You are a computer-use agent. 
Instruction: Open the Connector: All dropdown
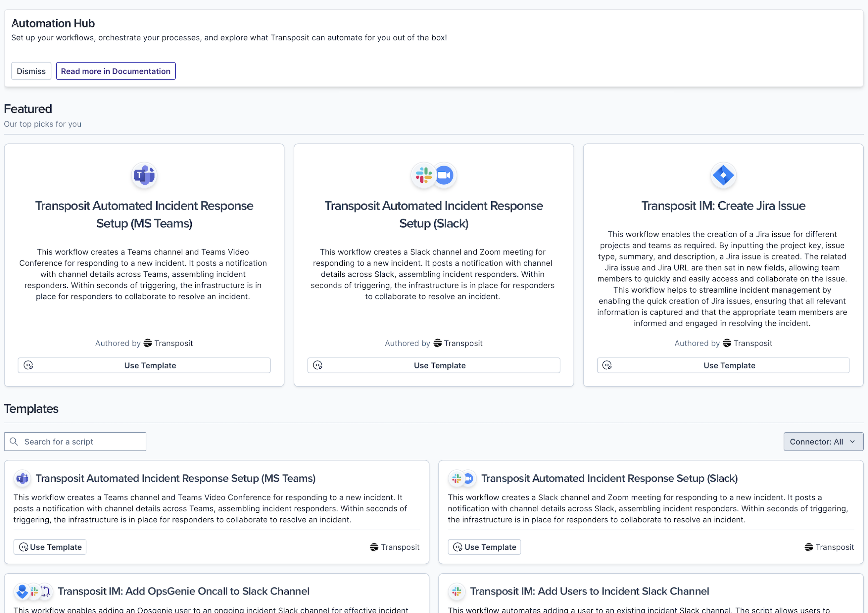[x=817, y=442]
